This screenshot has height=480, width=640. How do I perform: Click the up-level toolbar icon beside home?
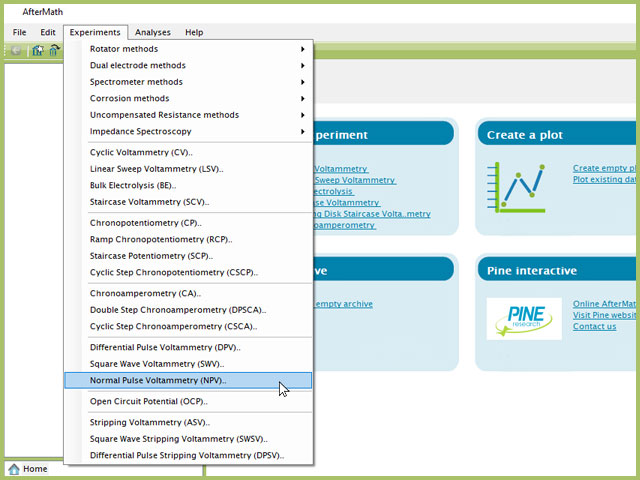55,50
